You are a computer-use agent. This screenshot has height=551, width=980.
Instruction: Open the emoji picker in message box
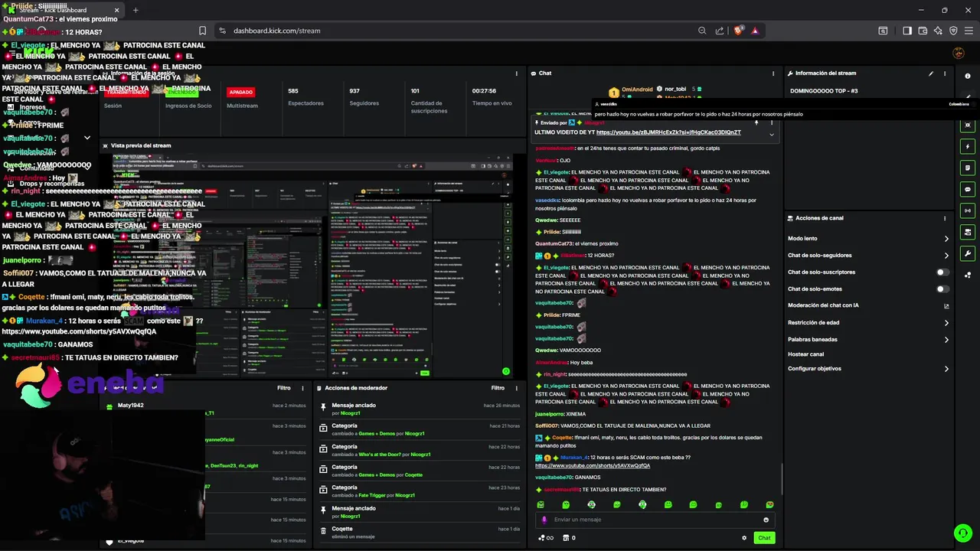766,520
